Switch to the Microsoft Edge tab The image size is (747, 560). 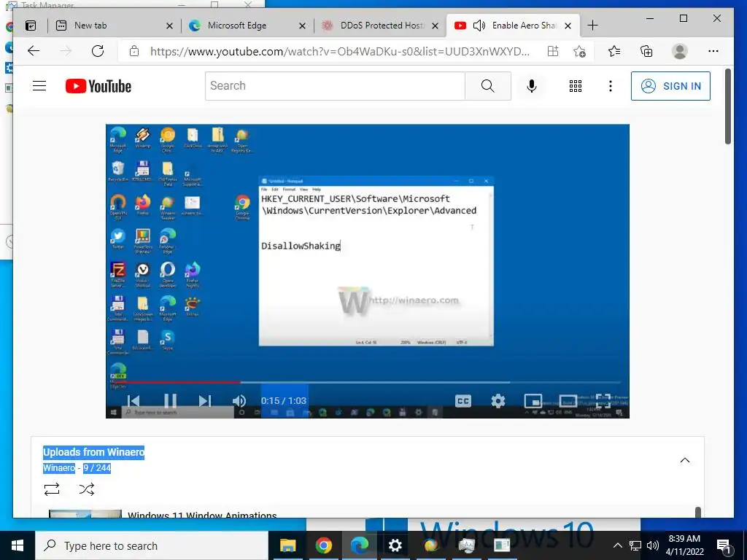(247, 26)
